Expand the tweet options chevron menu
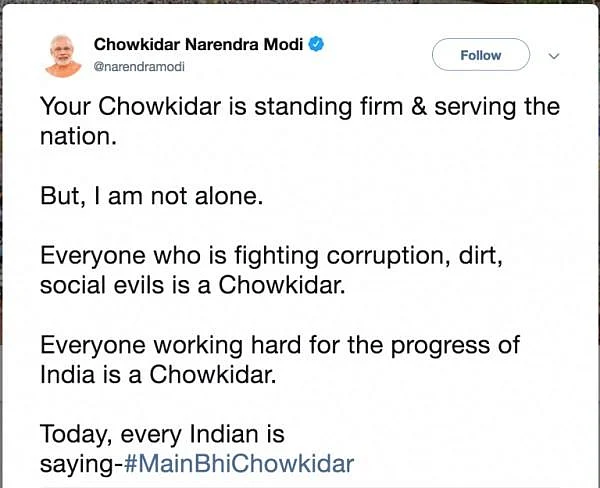This screenshot has width=600, height=488. point(554,56)
